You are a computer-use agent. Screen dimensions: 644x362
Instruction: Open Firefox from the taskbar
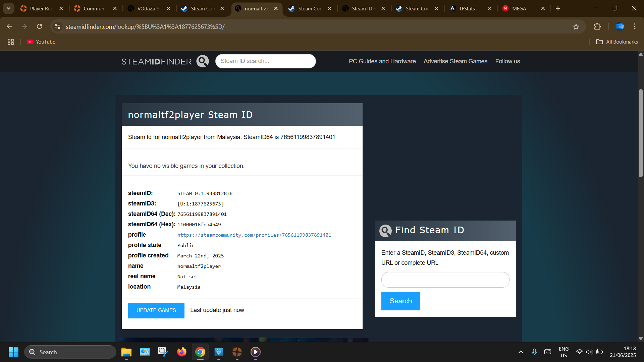[182, 352]
